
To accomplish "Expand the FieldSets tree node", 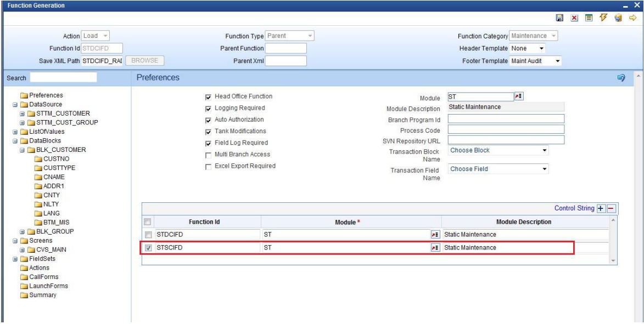I will tap(15, 259).
